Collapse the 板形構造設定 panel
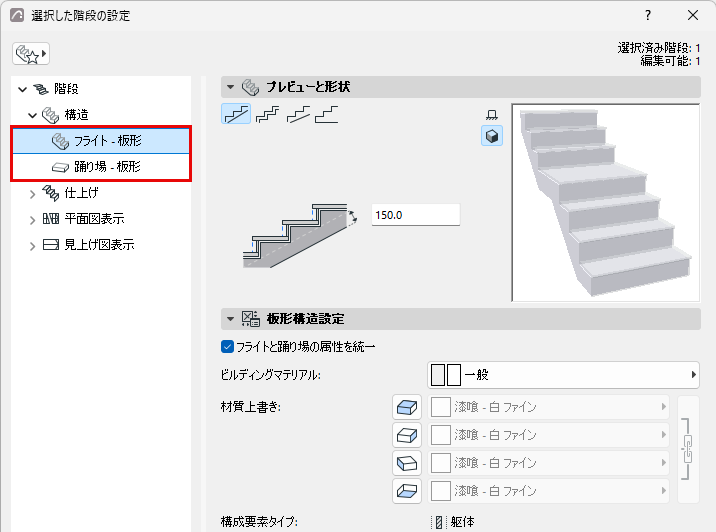Viewport: 716px width, 532px height. [231, 319]
